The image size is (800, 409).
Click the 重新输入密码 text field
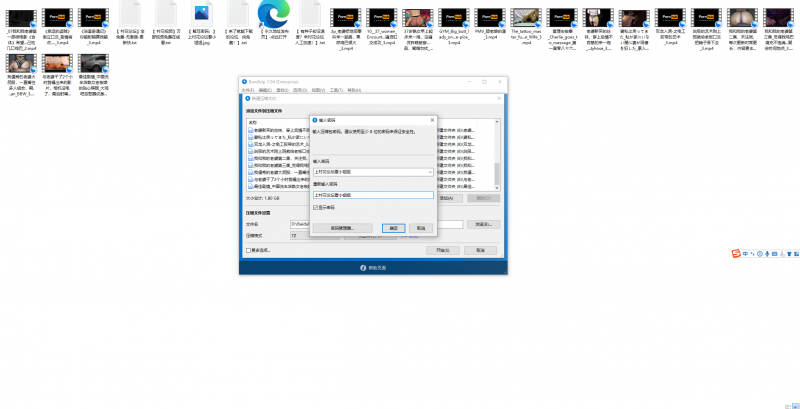click(373, 195)
